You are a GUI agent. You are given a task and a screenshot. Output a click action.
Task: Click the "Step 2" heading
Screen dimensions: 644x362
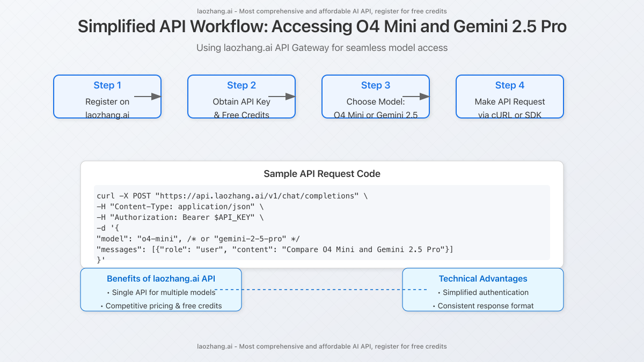(241, 85)
